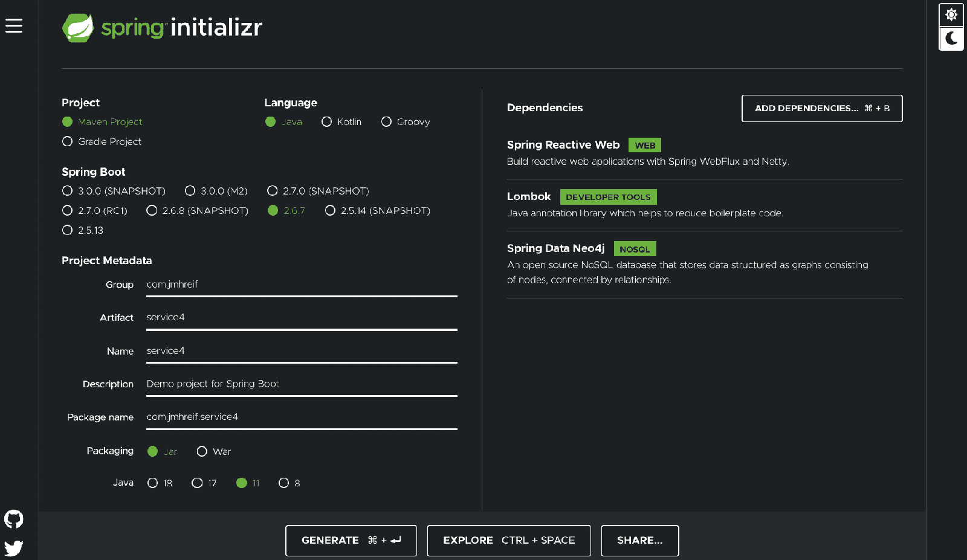967x560 pixels.
Task: Select Java version 18
Action: pyautogui.click(x=160, y=483)
